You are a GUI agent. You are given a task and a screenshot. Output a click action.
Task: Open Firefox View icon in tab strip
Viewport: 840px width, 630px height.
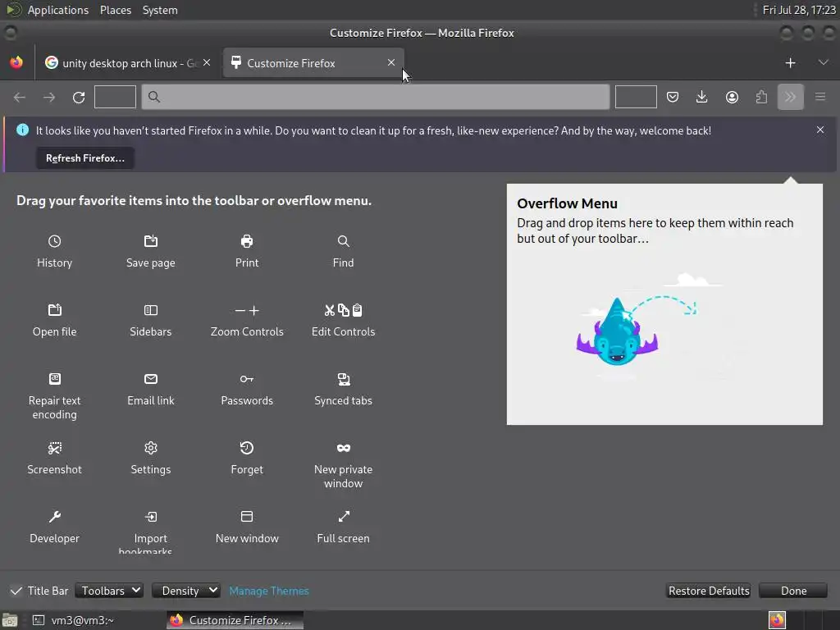(x=16, y=62)
